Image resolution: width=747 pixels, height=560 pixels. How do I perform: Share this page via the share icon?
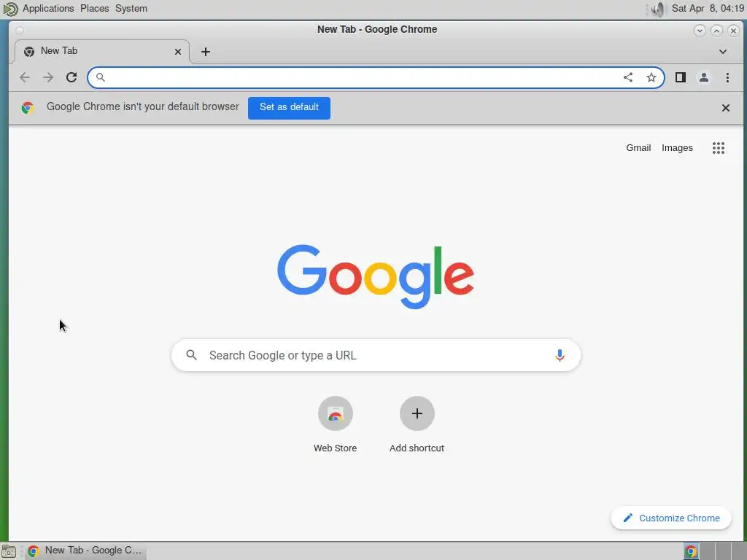pos(628,77)
